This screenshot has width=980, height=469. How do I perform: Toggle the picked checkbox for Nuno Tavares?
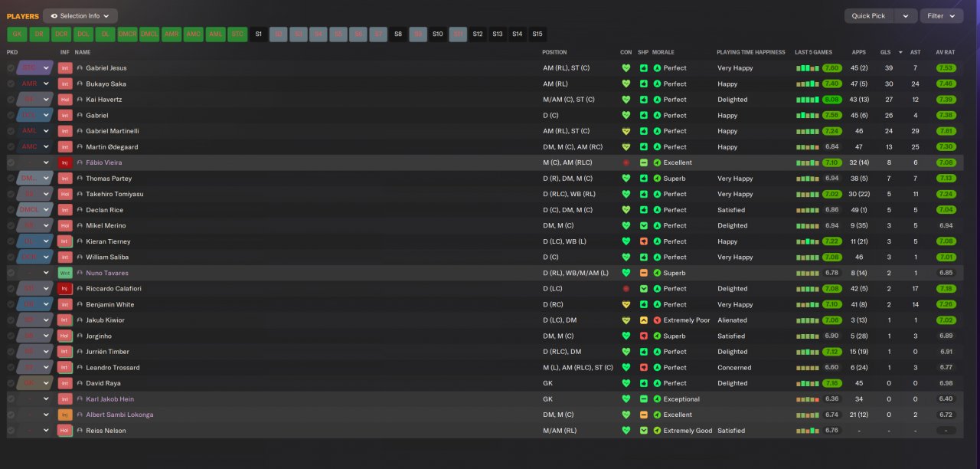pyautogui.click(x=11, y=273)
